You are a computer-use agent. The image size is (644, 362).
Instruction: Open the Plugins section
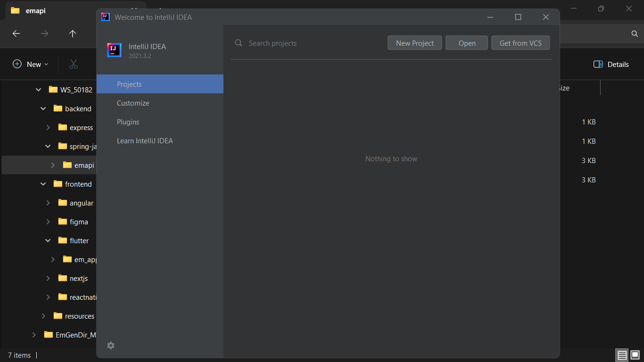[160, 122]
